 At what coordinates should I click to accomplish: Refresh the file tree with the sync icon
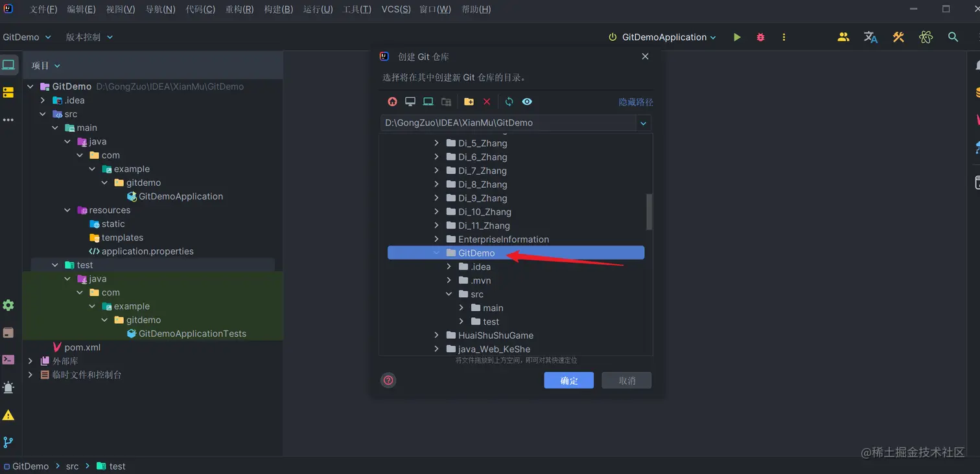(509, 102)
